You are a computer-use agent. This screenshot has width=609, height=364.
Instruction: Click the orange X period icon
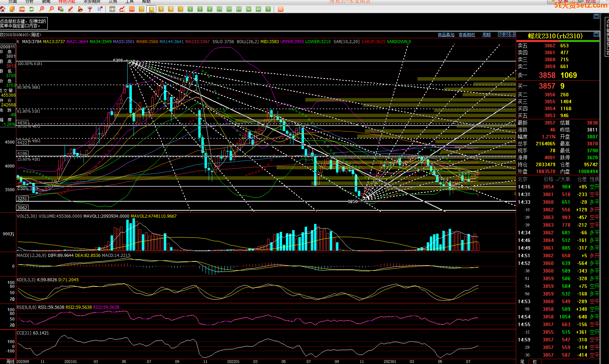181,9
